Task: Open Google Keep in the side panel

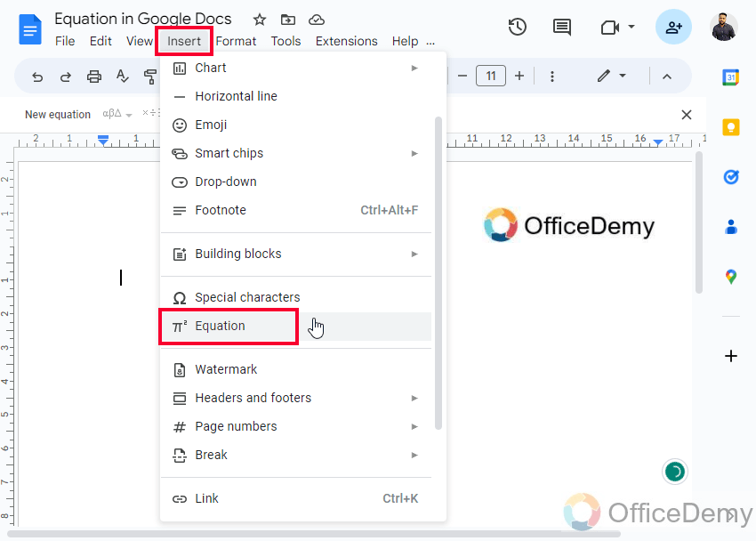Action: click(x=730, y=127)
